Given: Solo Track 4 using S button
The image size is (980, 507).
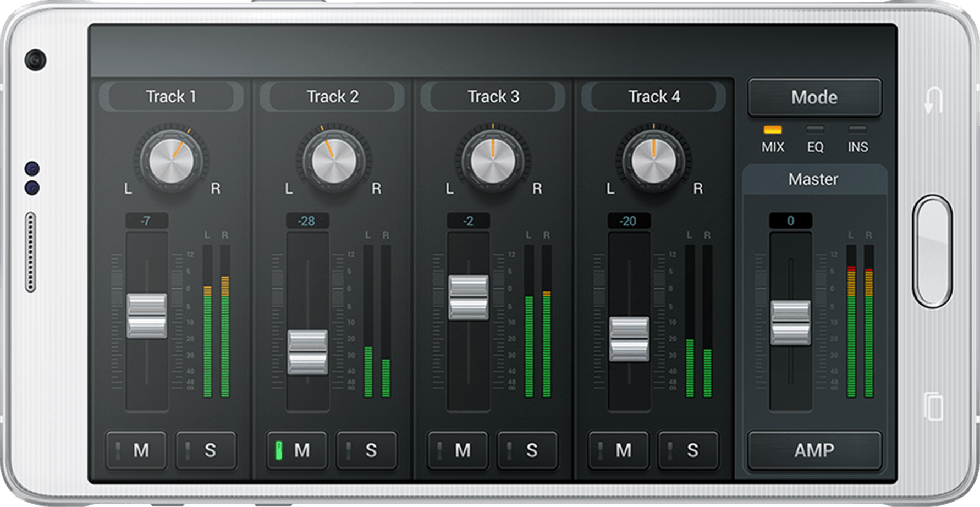Looking at the screenshot, I should click(688, 450).
